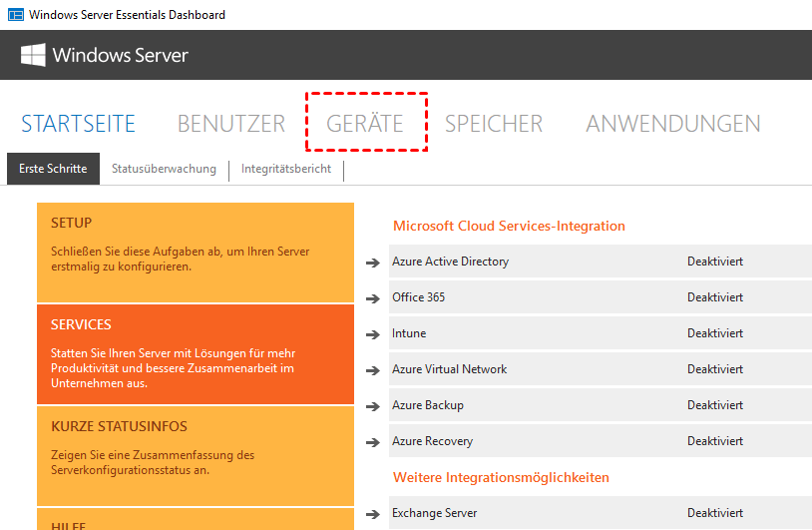Open the Exchange Server entry
The image size is (812, 530).
click(x=601, y=513)
